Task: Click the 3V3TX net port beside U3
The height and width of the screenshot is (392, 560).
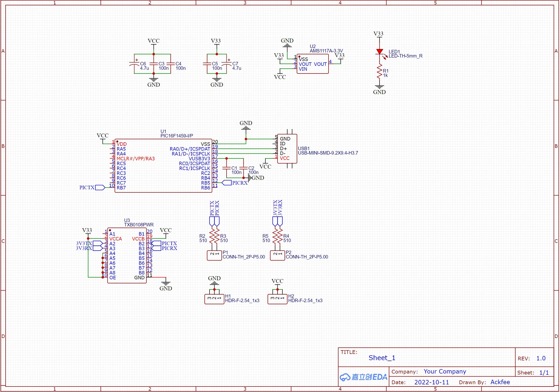Action: [98, 243]
